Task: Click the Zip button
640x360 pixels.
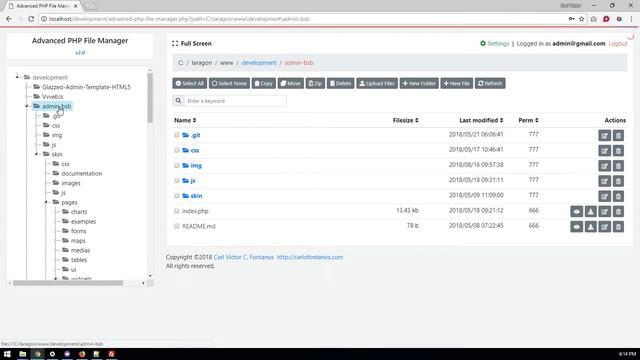Action: (x=315, y=83)
